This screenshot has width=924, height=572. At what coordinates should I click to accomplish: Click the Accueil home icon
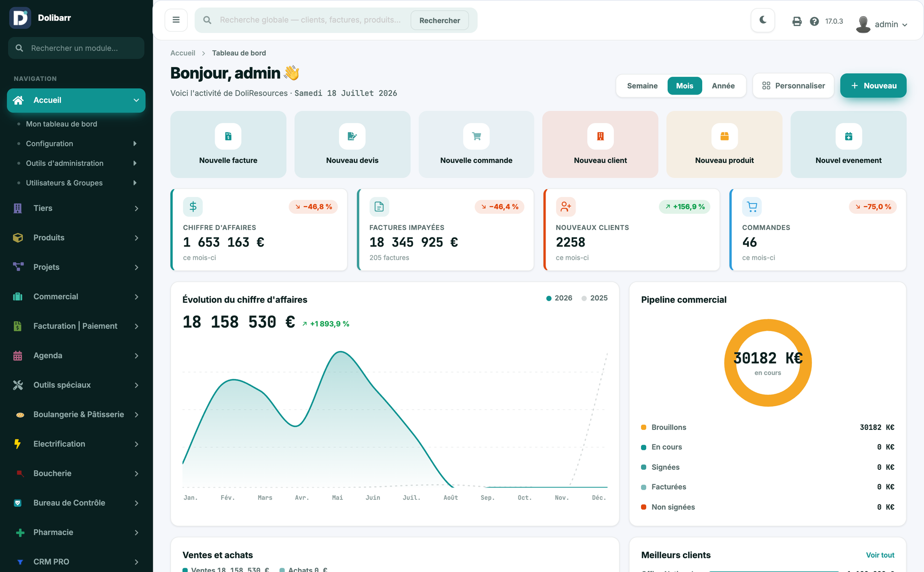click(19, 100)
